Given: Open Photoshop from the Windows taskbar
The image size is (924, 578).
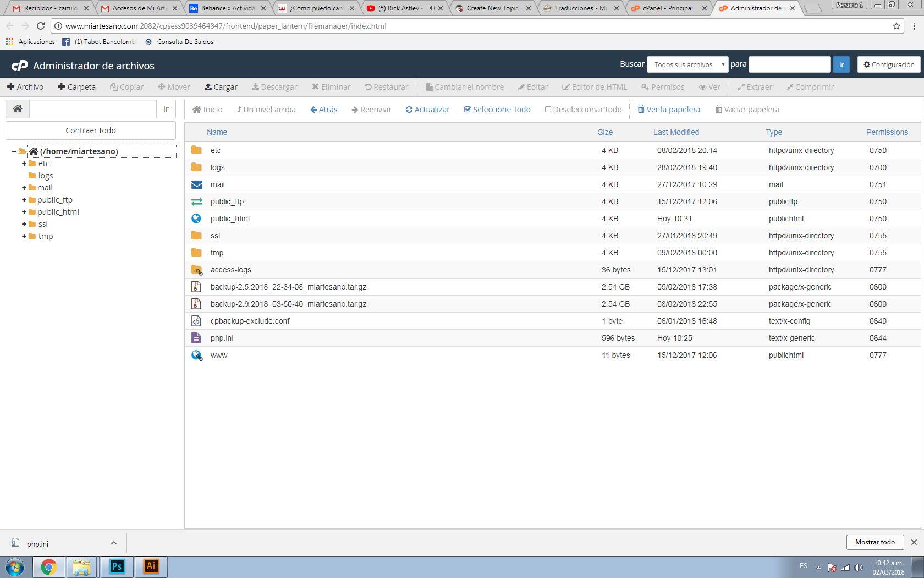Looking at the screenshot, I should pos(117,566).
